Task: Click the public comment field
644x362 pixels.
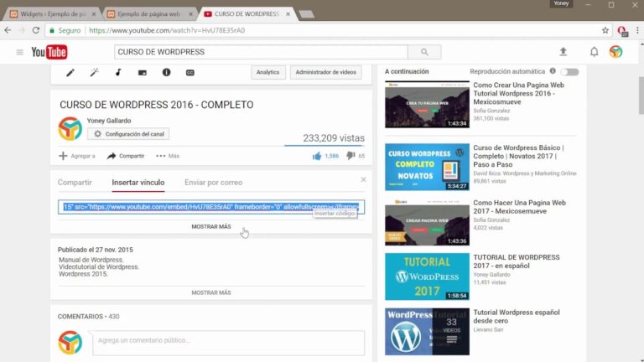Action: pyautogui.click(x=228, y=343)
